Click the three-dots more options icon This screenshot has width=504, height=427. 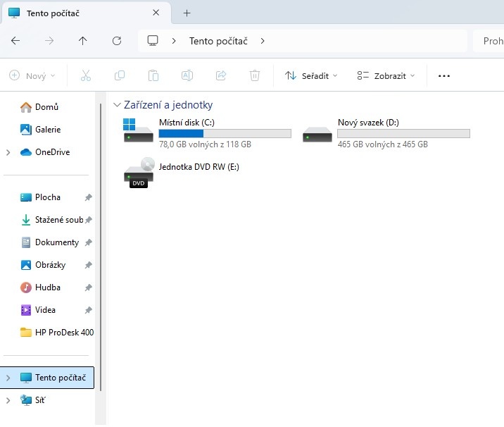pos(443,76)
